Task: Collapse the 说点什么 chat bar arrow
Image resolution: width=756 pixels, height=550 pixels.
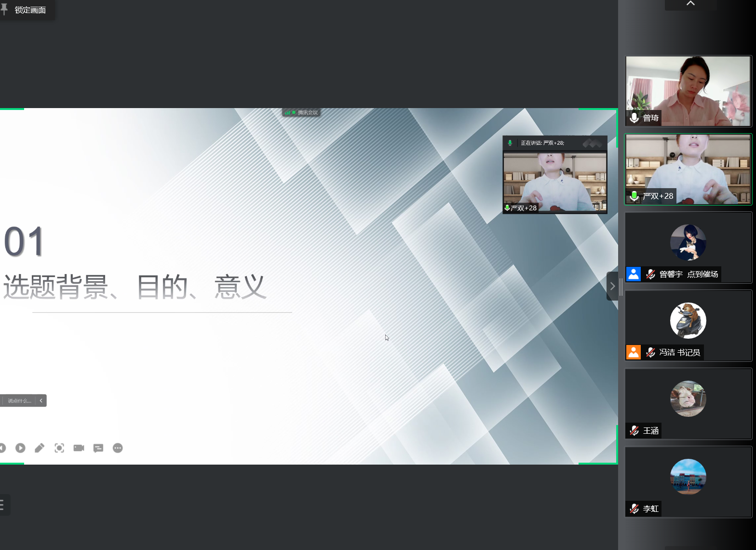Action: pyautogui.click(x=41, y=400)
